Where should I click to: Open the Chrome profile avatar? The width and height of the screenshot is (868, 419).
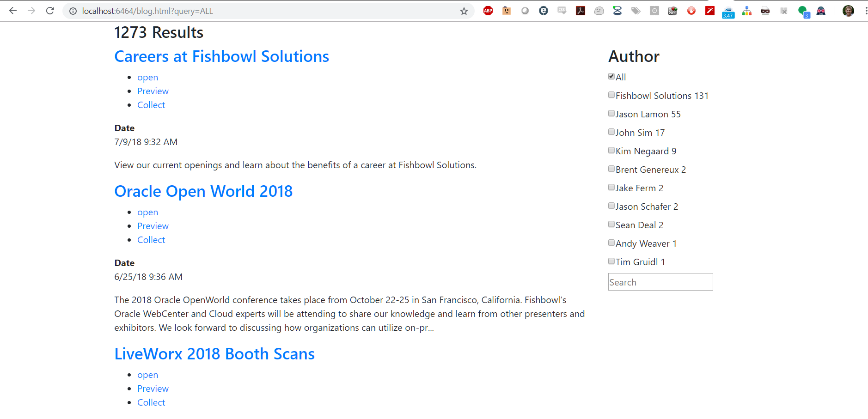[848, 11]
